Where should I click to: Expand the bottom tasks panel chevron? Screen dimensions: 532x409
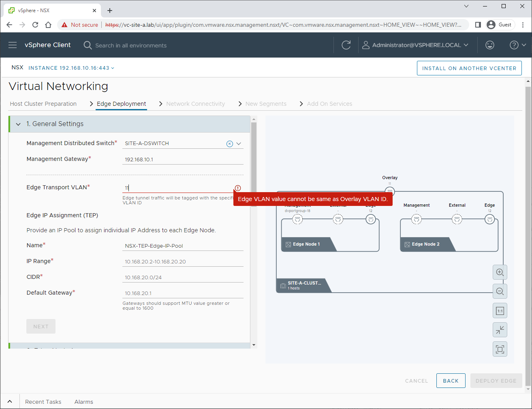10,402
